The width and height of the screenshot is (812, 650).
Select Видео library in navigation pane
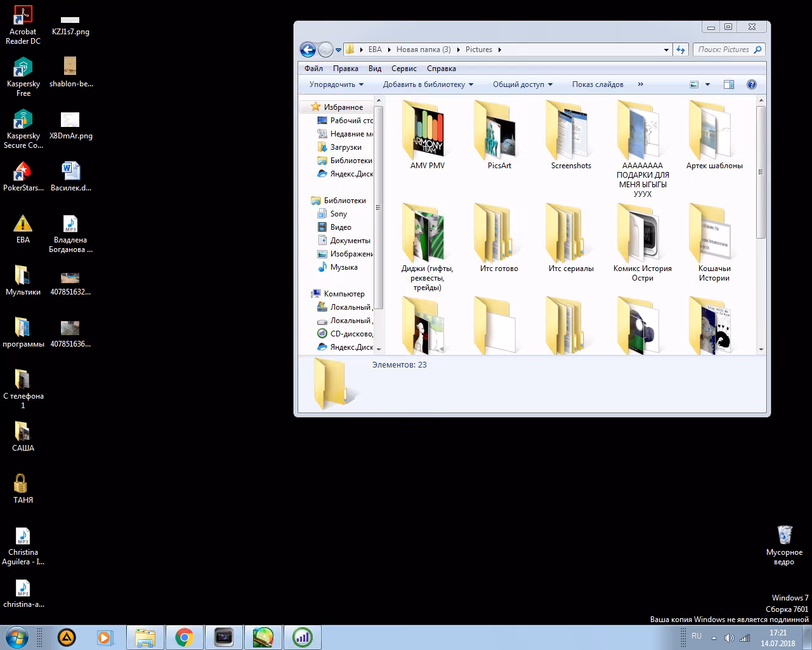click(x=341, y=227)
